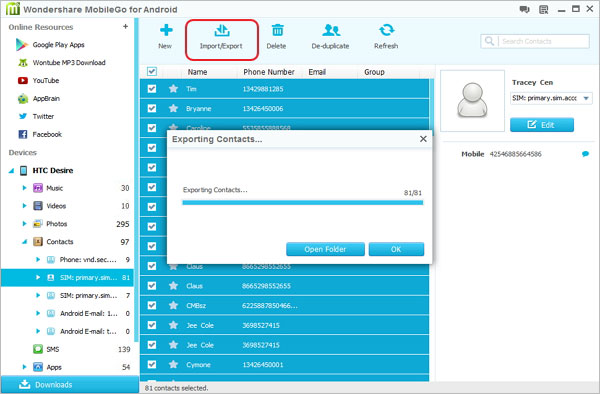Close the Exporting Contacts dialog
Image resolution: width=600 pixels, height=394 pixels.
[x=423, y=139]
